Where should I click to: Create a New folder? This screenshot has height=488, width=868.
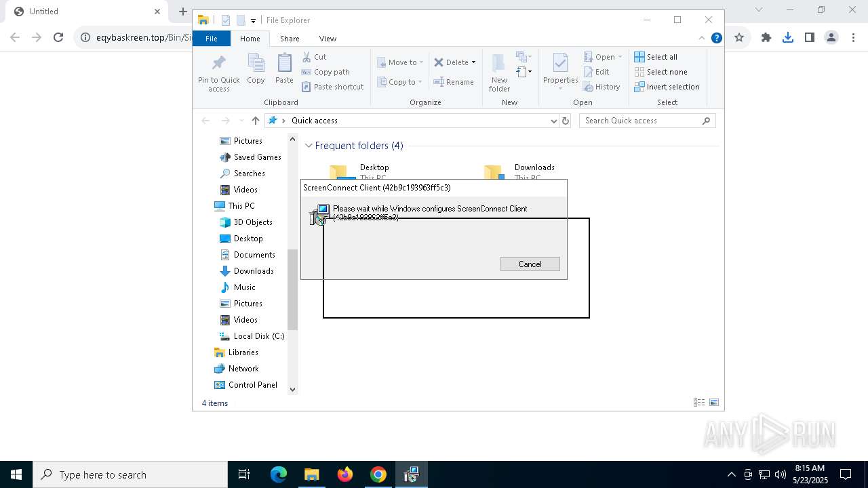coord(499,73)
